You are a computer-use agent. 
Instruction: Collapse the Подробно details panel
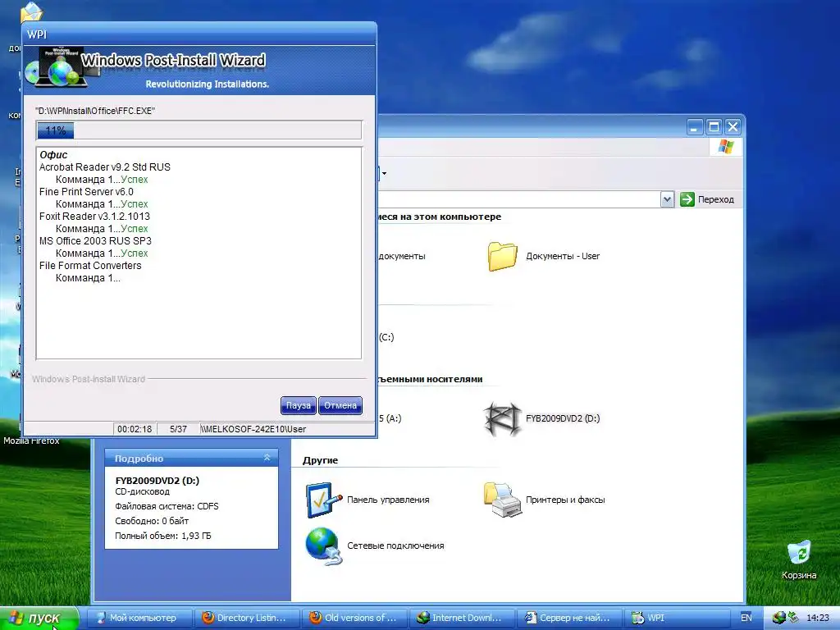pos(267,458)
